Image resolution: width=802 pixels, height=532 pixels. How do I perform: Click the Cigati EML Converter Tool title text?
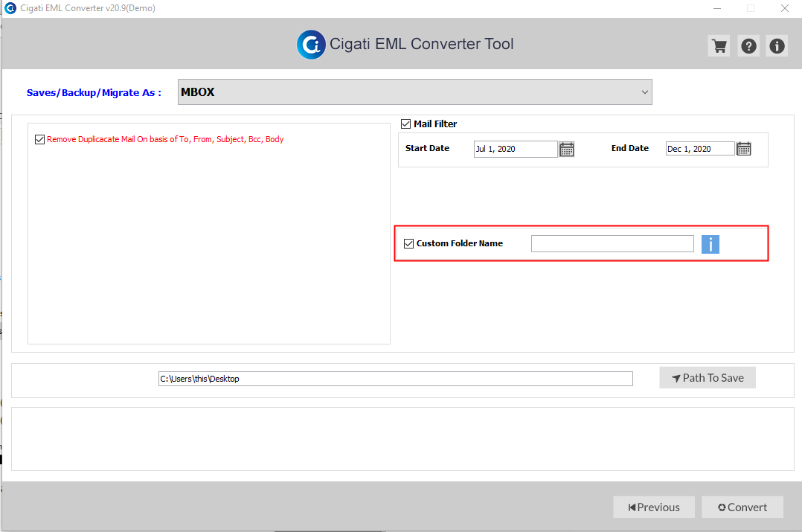[421, 44]
